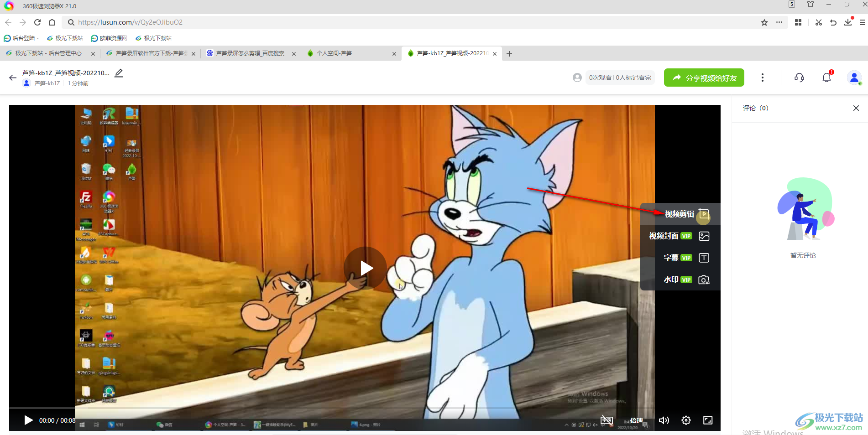Reload the current page
The width and height of the screenshot is (868, 435).
click(37, 22)
